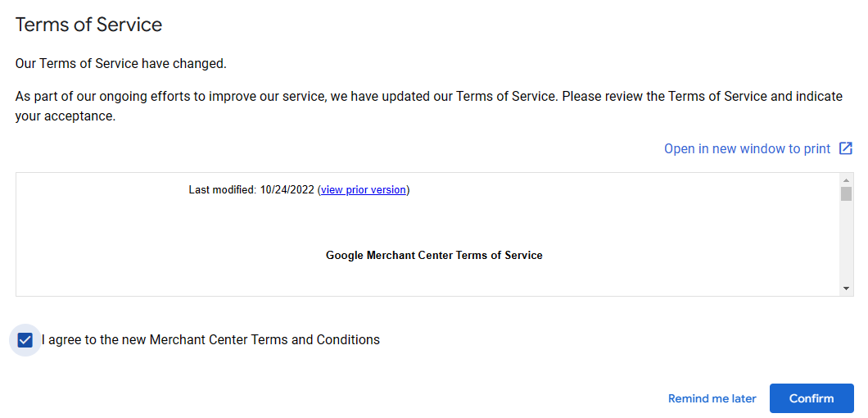Viewport: 868px width, 418px height.
Task: Click the checkmark icon in agreement box
Action: coord(25,340)
